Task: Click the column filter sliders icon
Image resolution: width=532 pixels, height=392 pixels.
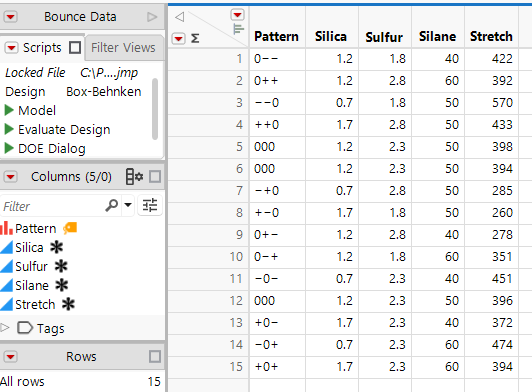Action: click(x=150, y=205)
